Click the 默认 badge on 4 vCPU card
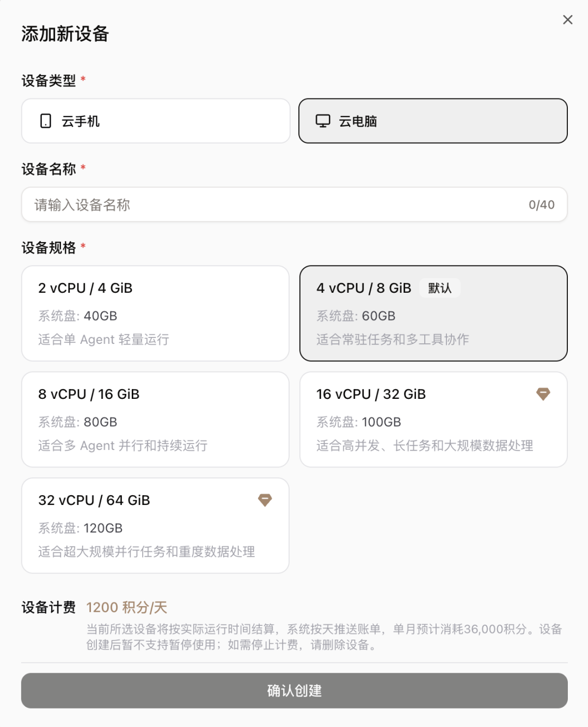This screenshot has height=727, width=588. tap(440, 288)
